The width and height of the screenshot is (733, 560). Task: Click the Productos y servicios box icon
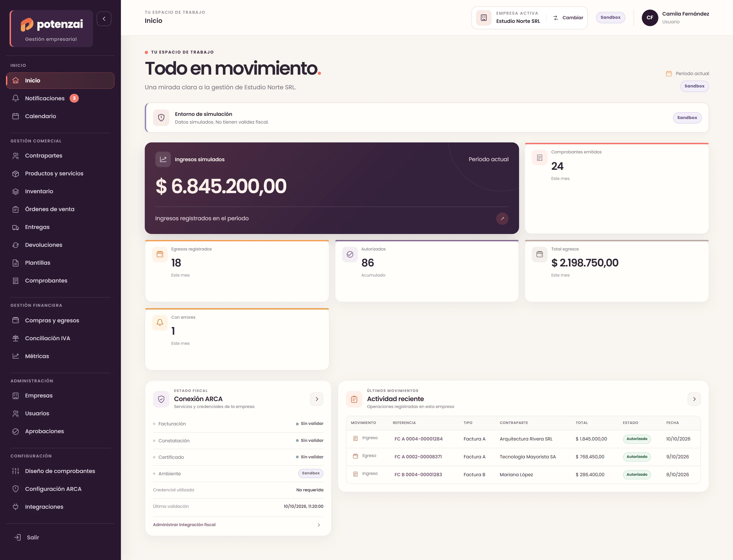coord(16,174)
